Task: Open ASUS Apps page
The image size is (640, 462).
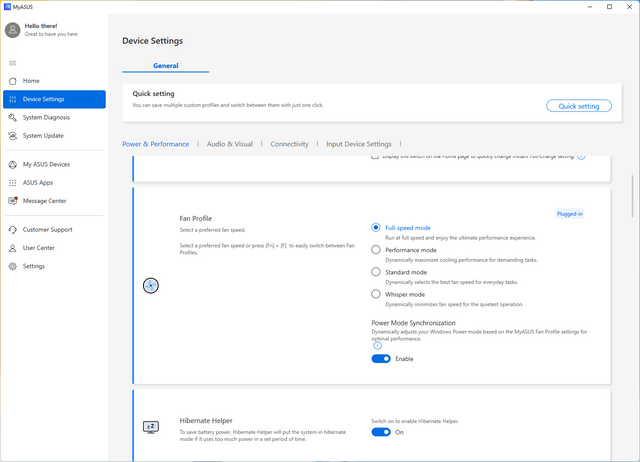Action: (54, 183)
